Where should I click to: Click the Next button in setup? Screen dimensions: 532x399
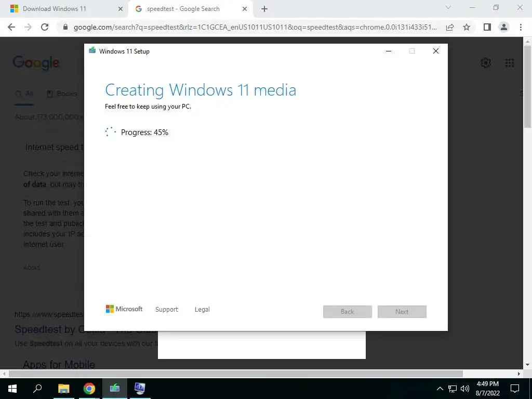coord(402,312)
